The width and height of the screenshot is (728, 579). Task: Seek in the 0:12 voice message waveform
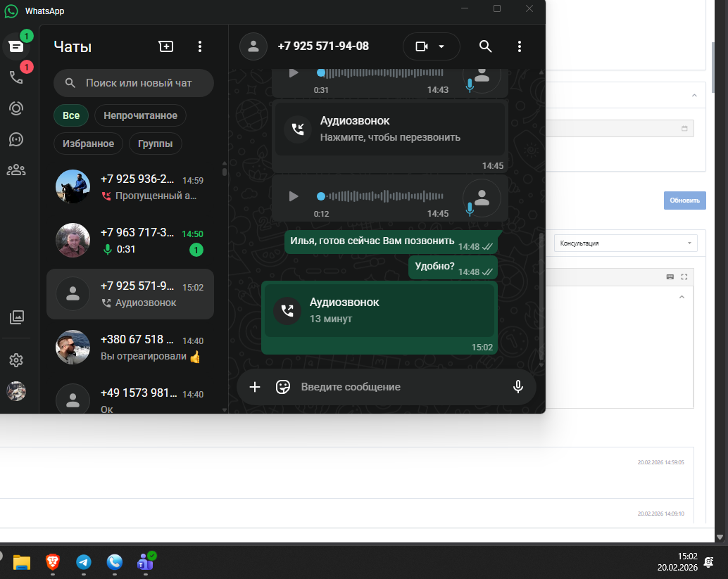(x=380, y=196)
